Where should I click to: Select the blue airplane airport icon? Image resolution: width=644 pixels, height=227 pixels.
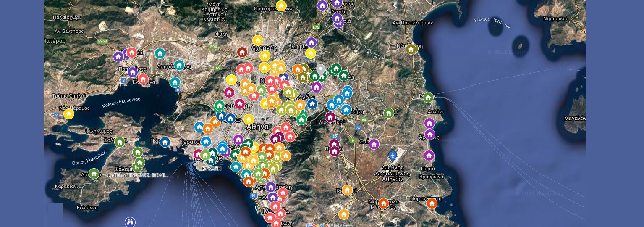(x=393, y=156)
